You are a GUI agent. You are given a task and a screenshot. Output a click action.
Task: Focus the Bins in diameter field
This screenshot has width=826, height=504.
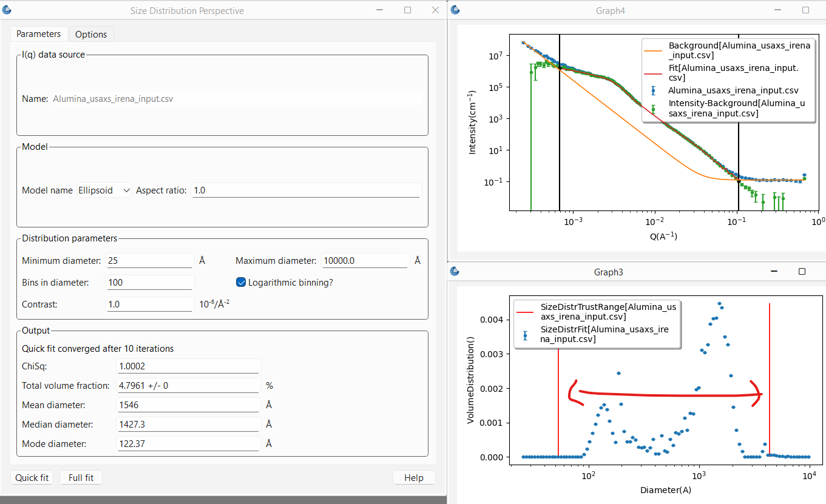pos(149,283)
